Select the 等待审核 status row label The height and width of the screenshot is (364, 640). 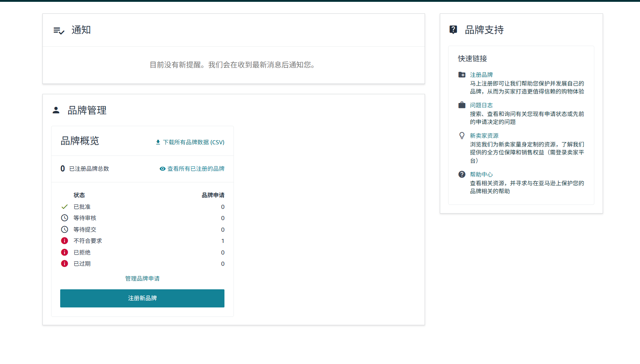tap(85, 218)
